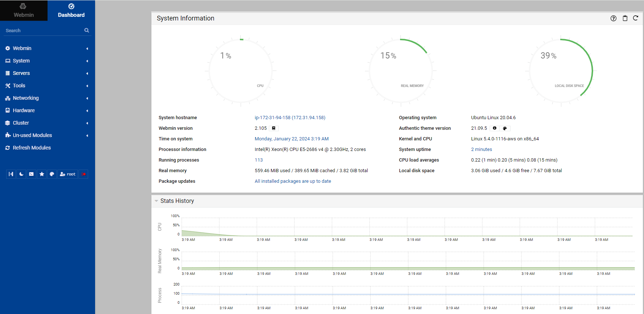Open theme configuration palette icon in sidebar
The image size is (644, 314).
point(52,174)
